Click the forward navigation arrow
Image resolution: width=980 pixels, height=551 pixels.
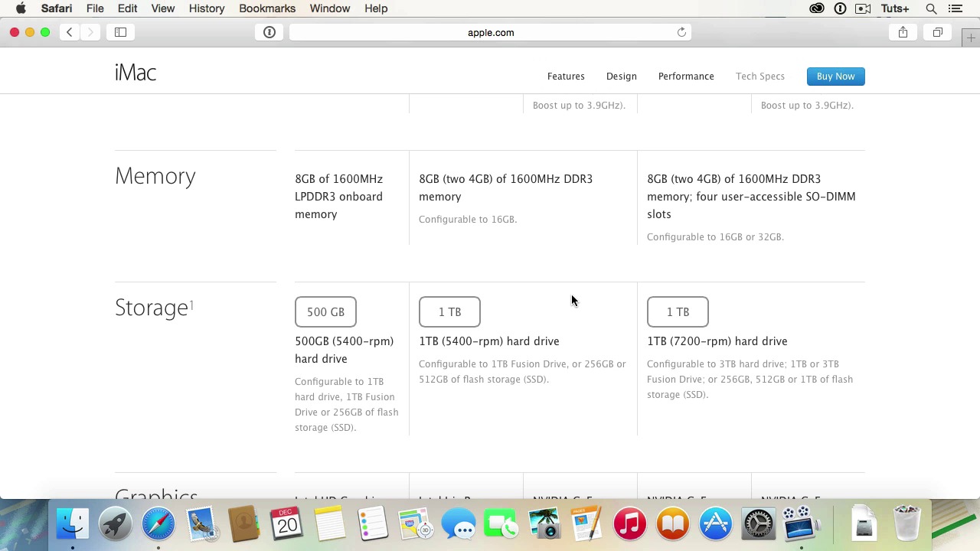click(90, 32)
